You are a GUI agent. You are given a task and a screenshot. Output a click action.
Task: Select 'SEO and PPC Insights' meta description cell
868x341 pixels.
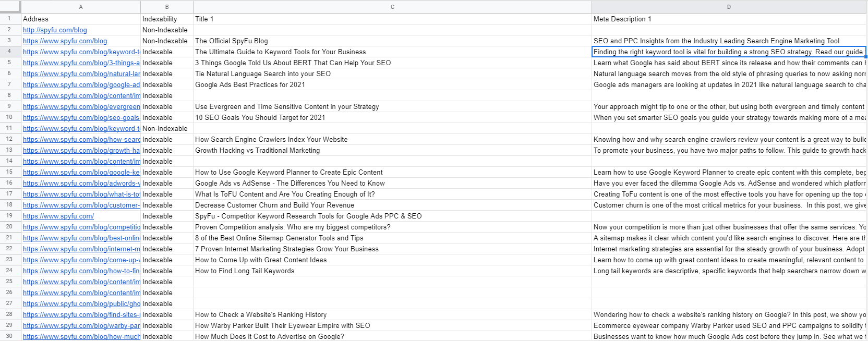tap(729, 41)
